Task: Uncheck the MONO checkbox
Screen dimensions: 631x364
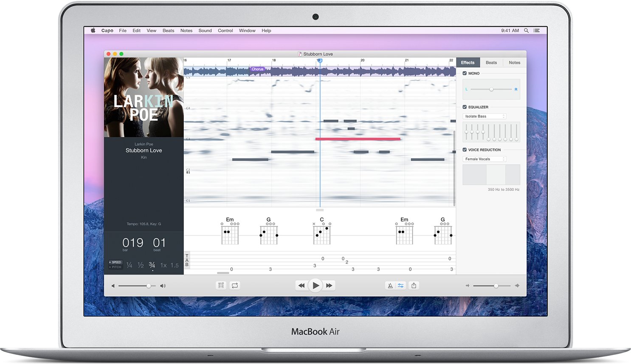Action: pos(465,73)
